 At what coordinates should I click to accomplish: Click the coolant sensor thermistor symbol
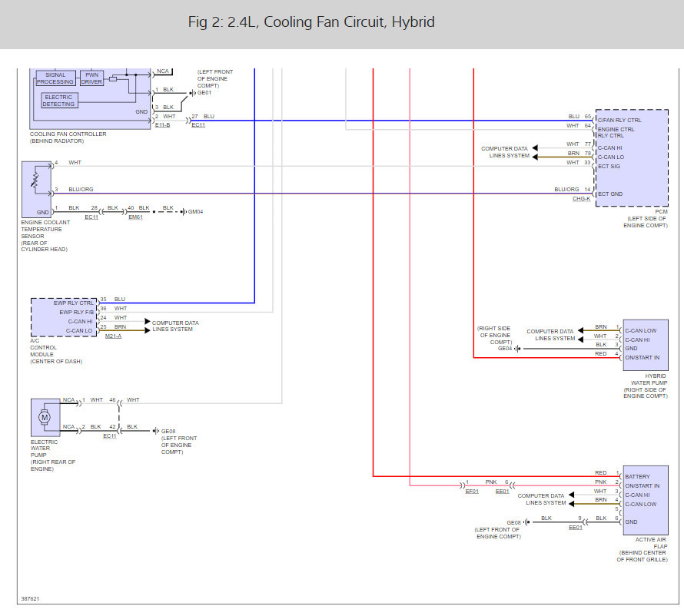tap(35, 180)
